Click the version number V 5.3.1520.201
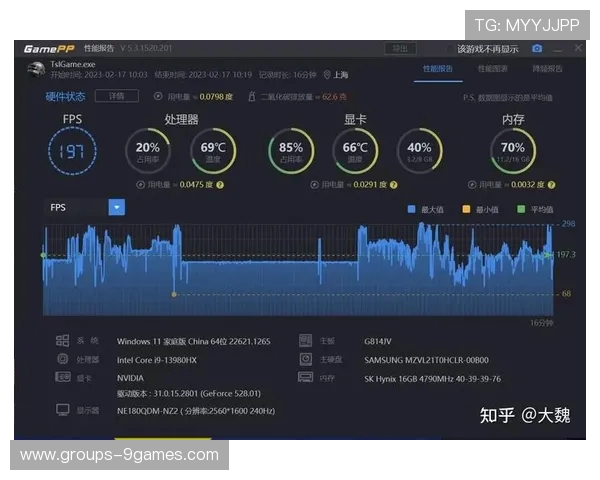 coord(146,48)
